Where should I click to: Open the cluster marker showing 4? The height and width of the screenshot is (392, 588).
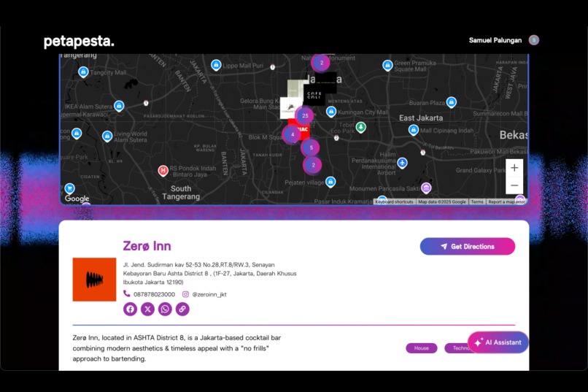point(292,134)
